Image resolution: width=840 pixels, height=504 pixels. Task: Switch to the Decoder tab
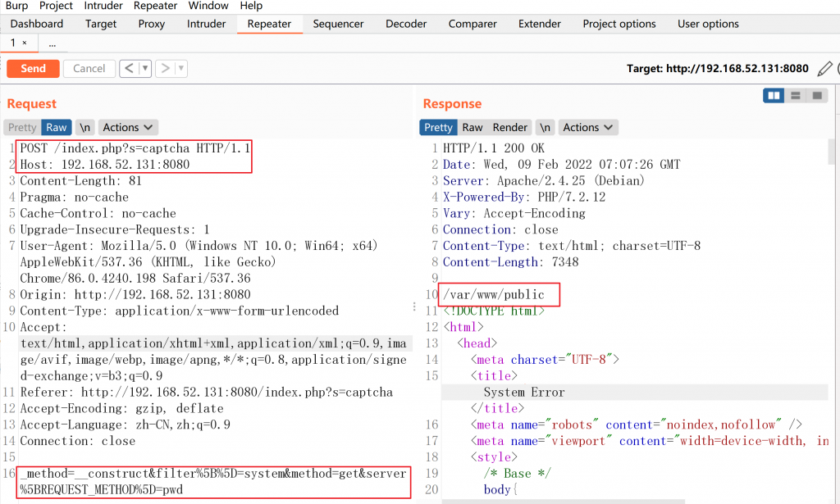(406, 24)
